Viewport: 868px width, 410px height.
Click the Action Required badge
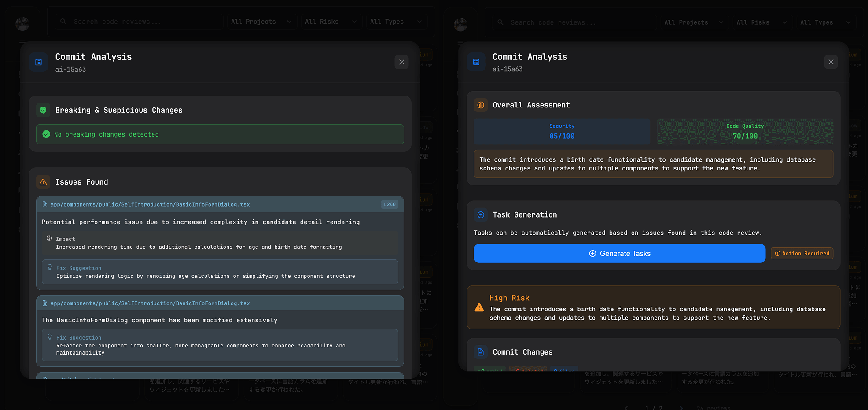pos(802,253)
